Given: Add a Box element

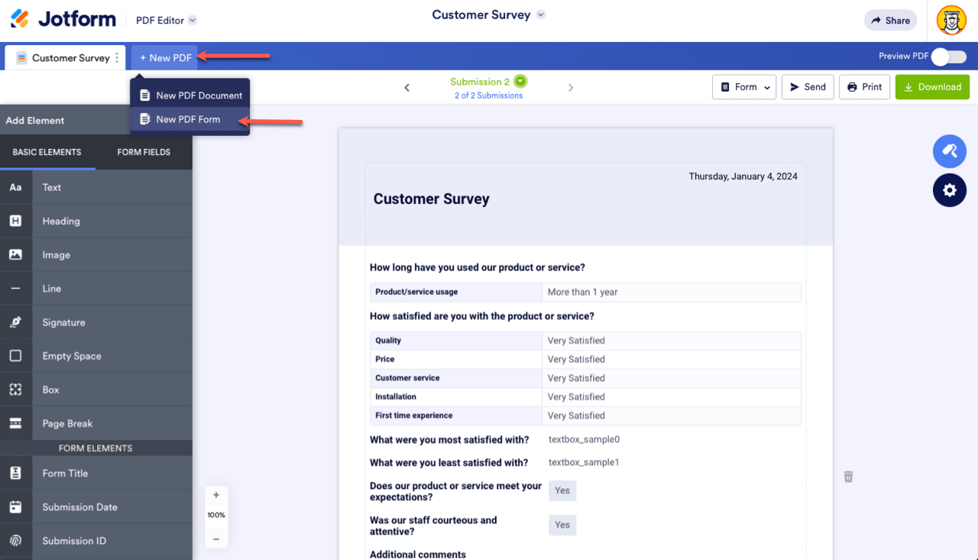Looking at the screenshot, I should [x=96, y=390].
